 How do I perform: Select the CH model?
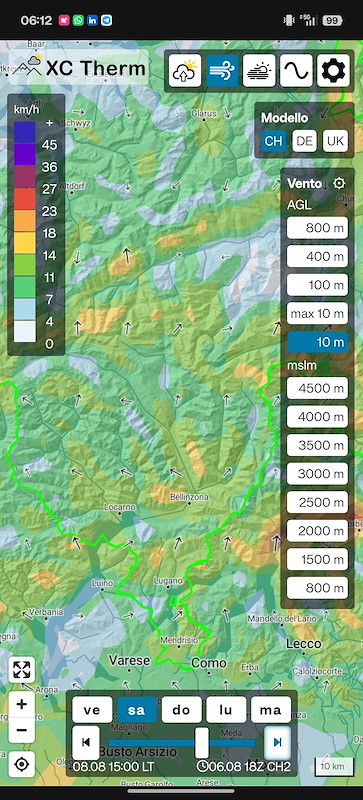click(x=274, y=141)
